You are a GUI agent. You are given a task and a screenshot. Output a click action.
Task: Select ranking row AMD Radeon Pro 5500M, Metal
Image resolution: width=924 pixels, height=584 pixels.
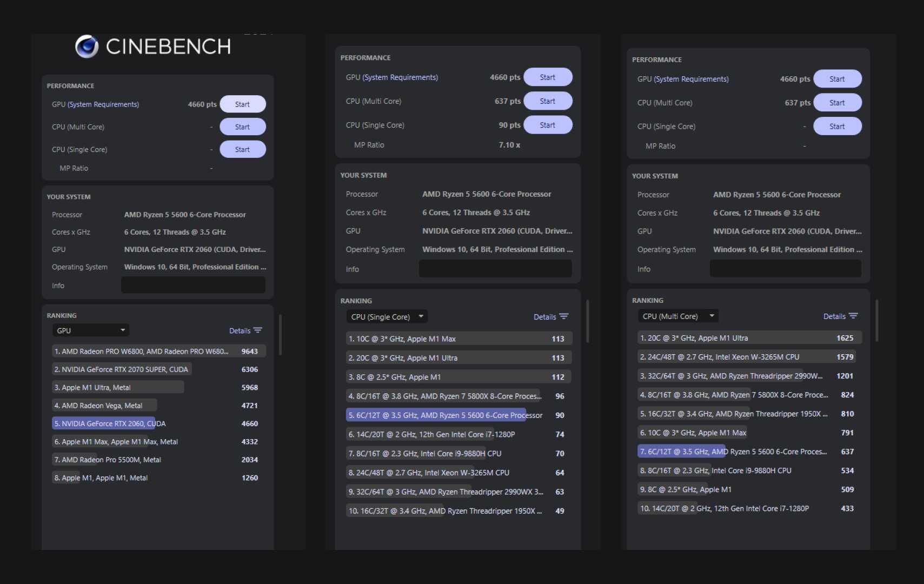[x=159, y=460]
